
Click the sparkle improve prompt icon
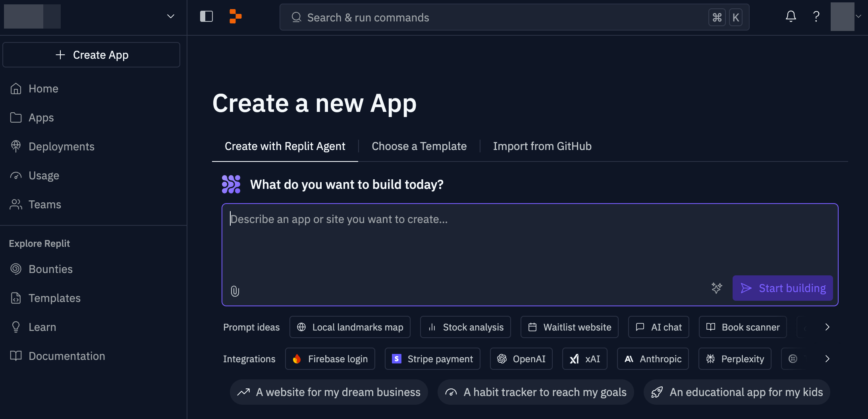pos(717,288)
